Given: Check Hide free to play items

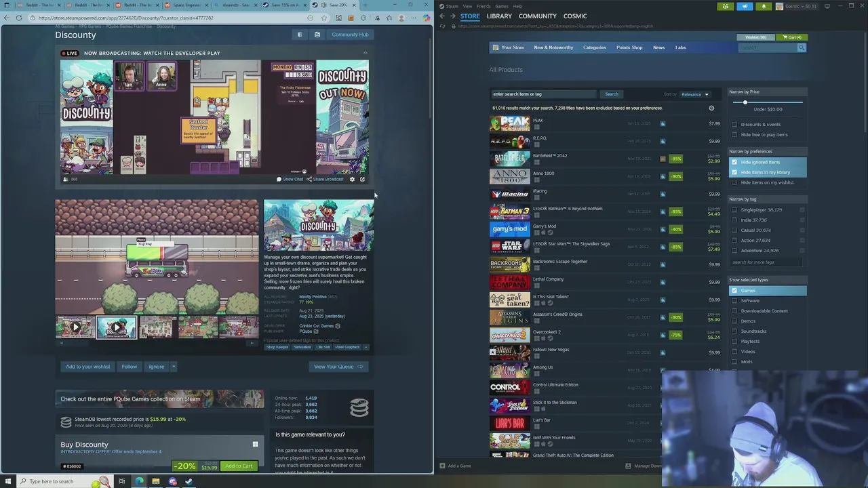Looking at the screenshot, I should 734,135.
